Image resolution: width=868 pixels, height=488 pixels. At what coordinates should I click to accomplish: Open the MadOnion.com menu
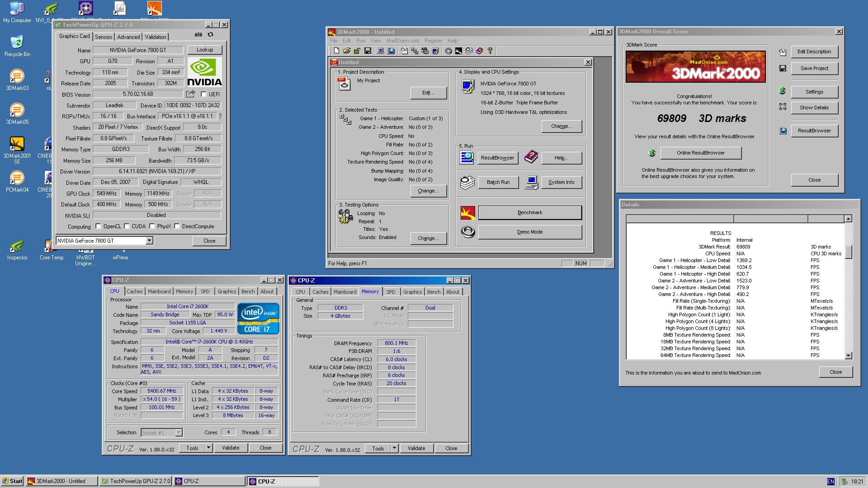tap(403, 41)
